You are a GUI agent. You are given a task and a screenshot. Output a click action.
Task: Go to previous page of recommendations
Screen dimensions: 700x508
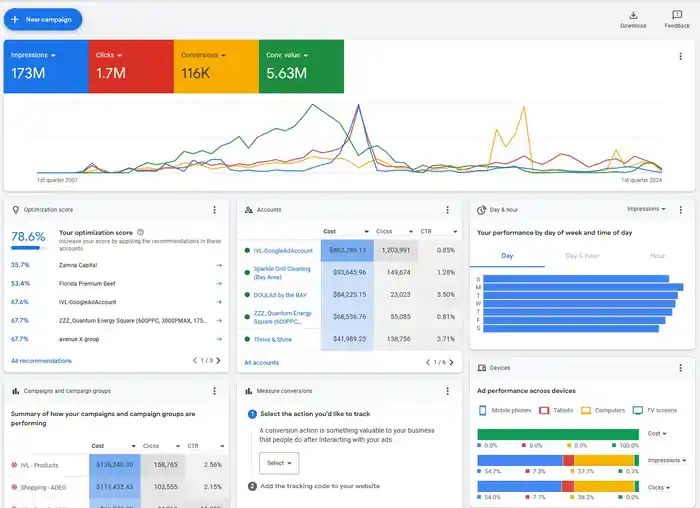click(x=195, y=361)
